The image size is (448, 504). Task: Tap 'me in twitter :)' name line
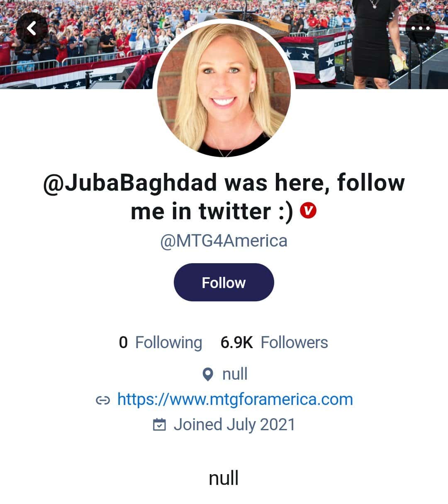(212, 211)
